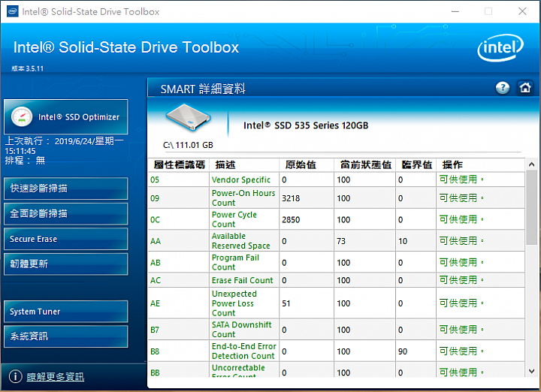Click Power-On Hours Count description
The image size is (541, 392).
243,198
